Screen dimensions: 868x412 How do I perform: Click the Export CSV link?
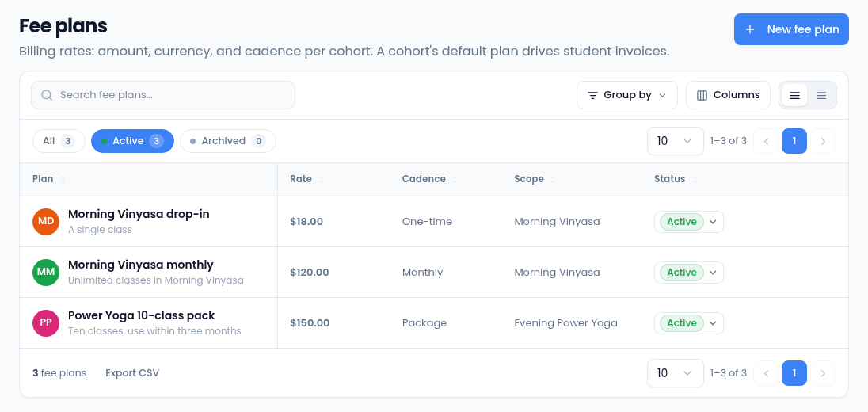(132, 373)
